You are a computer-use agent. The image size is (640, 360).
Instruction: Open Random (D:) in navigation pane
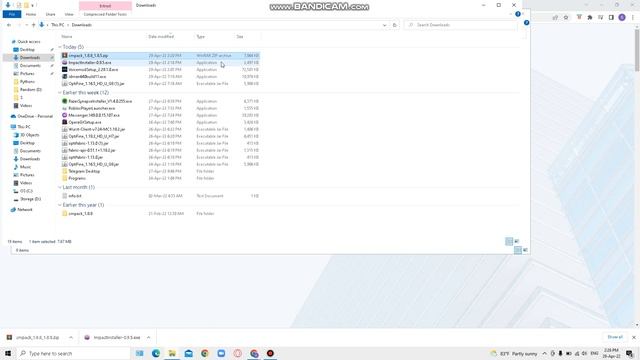tap(31, 89)
